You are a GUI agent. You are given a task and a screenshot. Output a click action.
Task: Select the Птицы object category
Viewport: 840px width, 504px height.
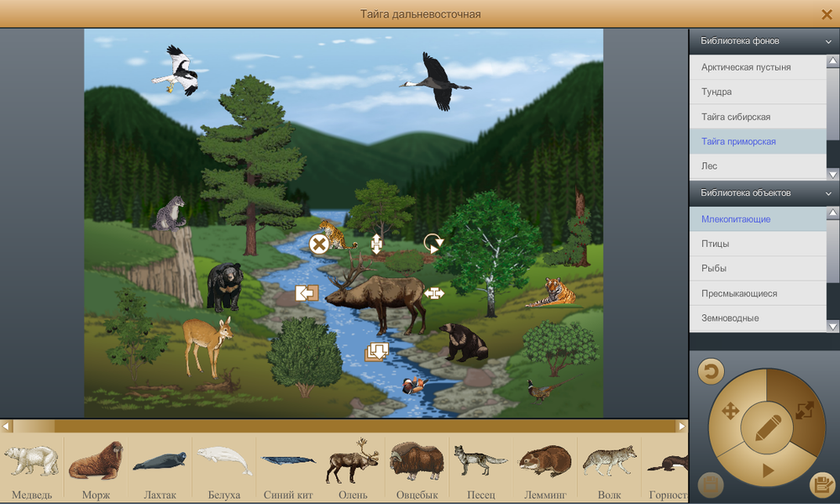pos(716,244)
